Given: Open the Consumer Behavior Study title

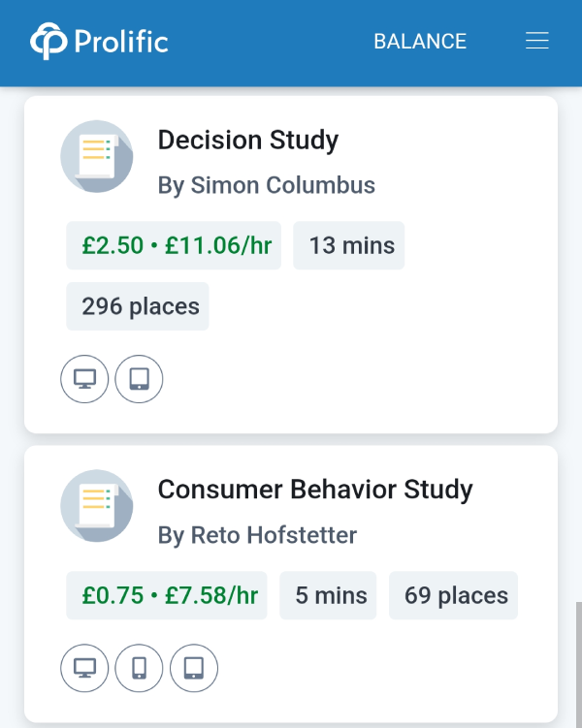Looking at the screenshot, I should tap(315, 490).
